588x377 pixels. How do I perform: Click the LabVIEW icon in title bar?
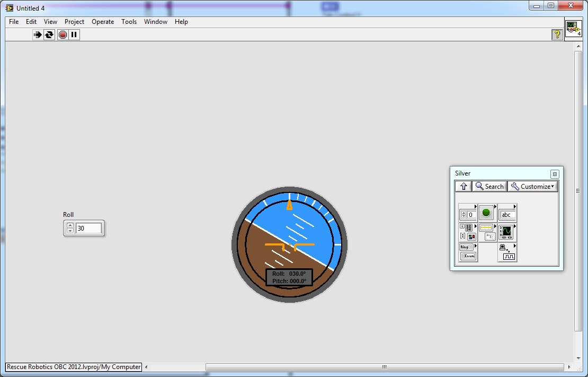(10, 8)
